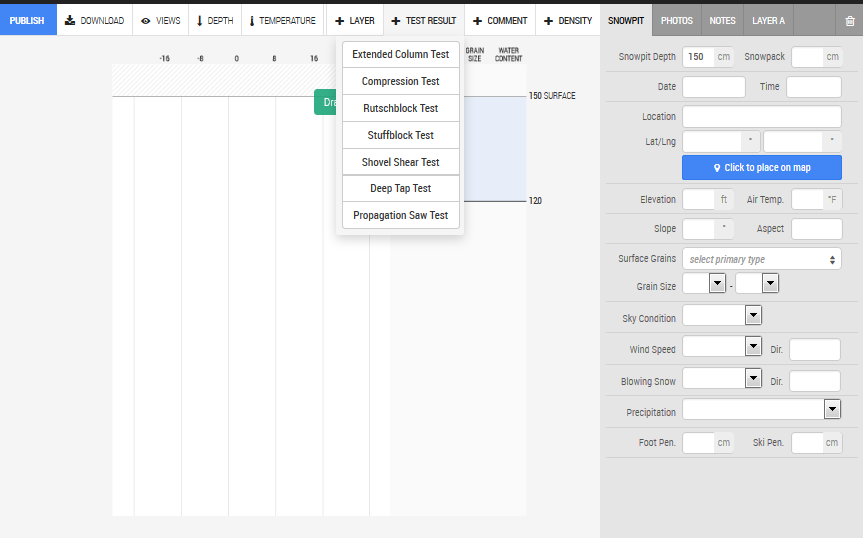
Task: Click the Temperature toolbar item
Action: (x=283, y=20)
